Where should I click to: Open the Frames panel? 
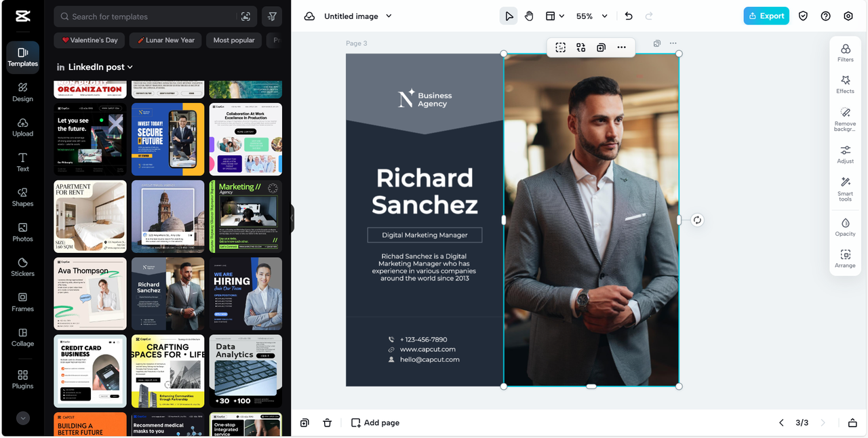tap(22, 302)
